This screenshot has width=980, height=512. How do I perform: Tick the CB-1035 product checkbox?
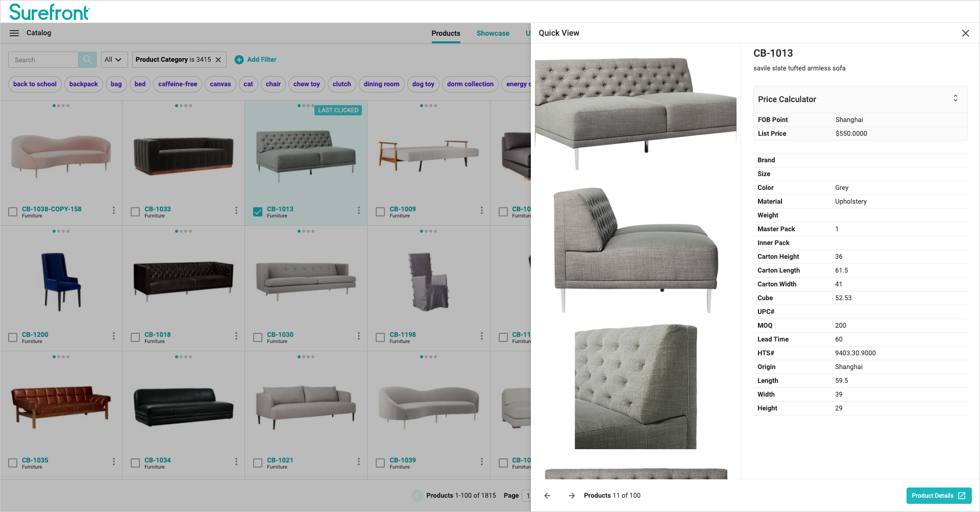[13, 463]
